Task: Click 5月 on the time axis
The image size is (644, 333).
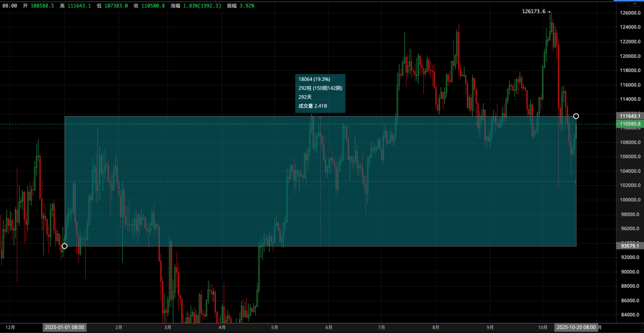Action: 274,327
